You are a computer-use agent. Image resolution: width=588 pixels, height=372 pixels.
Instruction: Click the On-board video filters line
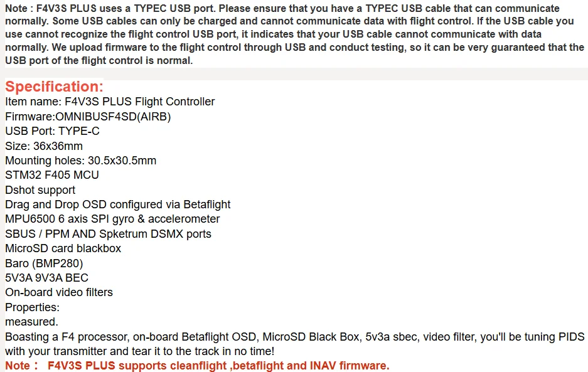coord(59,292)
